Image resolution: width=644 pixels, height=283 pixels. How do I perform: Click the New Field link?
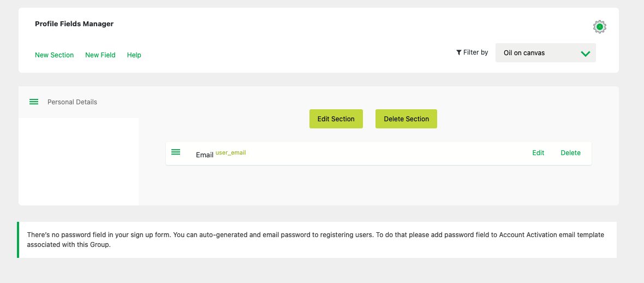coord(100,55)
